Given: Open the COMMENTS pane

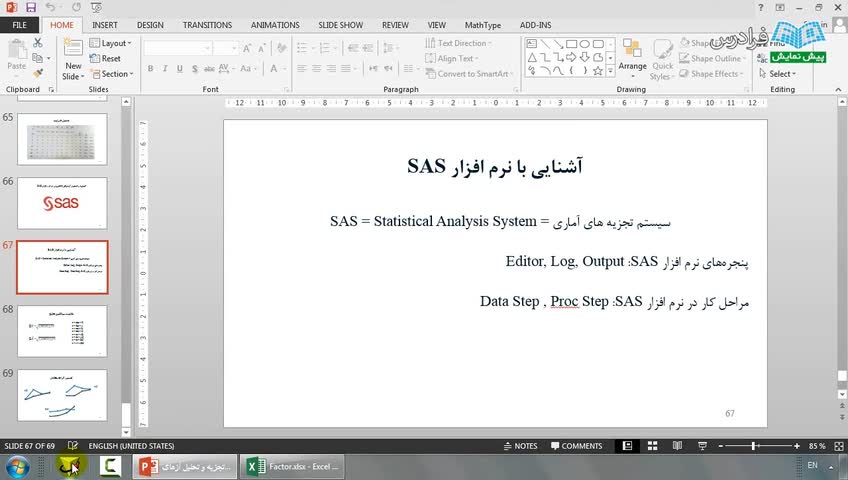Looking at the screenshot, I should tap(577, 446).
